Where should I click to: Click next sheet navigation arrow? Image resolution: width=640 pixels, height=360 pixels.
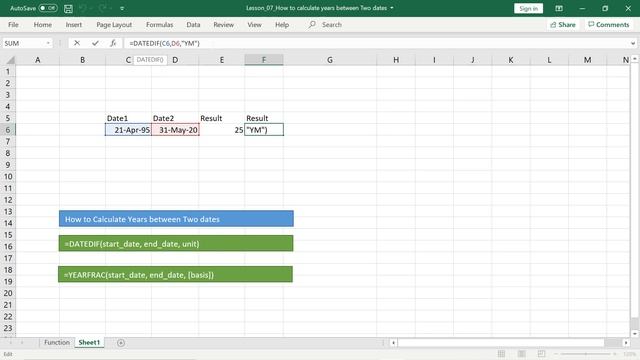tap(22, 343)
